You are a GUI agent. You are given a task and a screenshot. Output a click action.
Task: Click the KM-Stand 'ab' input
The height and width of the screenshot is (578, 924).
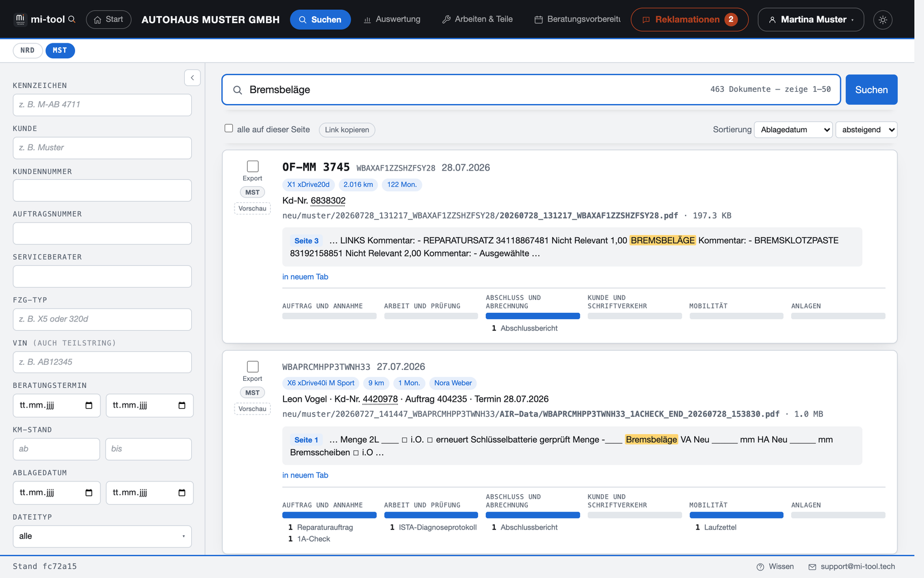[x=56, y=449]
